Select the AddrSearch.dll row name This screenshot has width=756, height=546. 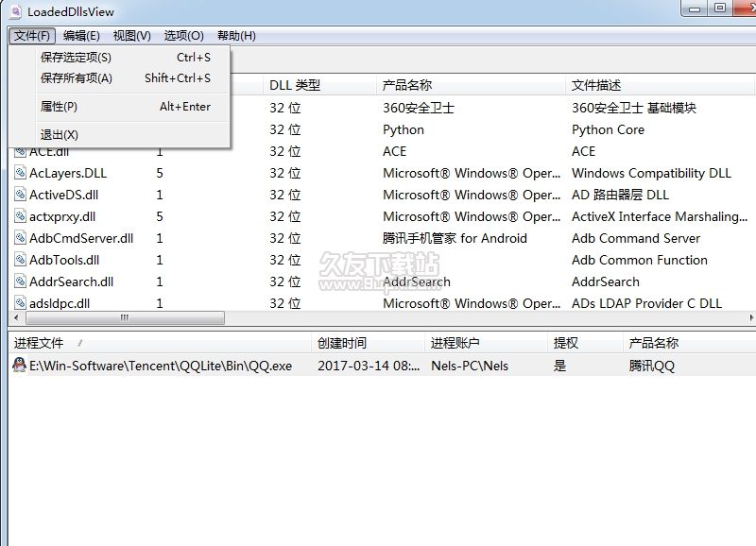pyautogui.click(x=72, y=282)
